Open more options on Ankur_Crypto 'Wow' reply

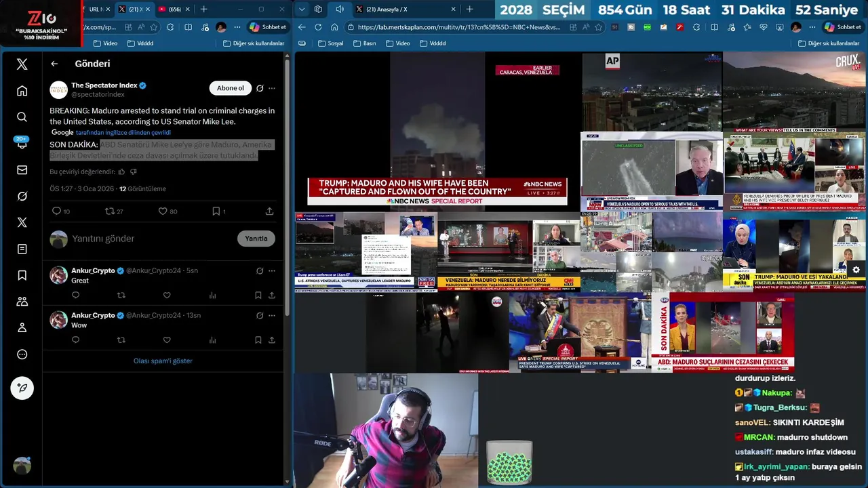[x=272, y=315]
